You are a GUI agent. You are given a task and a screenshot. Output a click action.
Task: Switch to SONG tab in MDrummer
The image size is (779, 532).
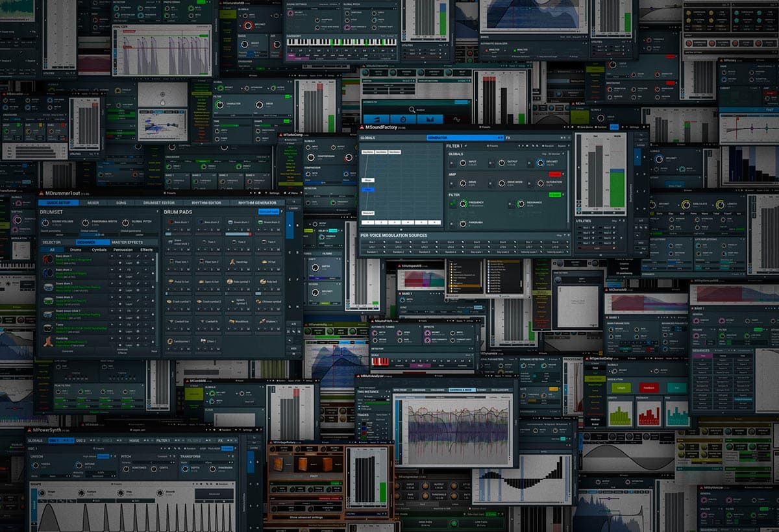pos(121,202)
